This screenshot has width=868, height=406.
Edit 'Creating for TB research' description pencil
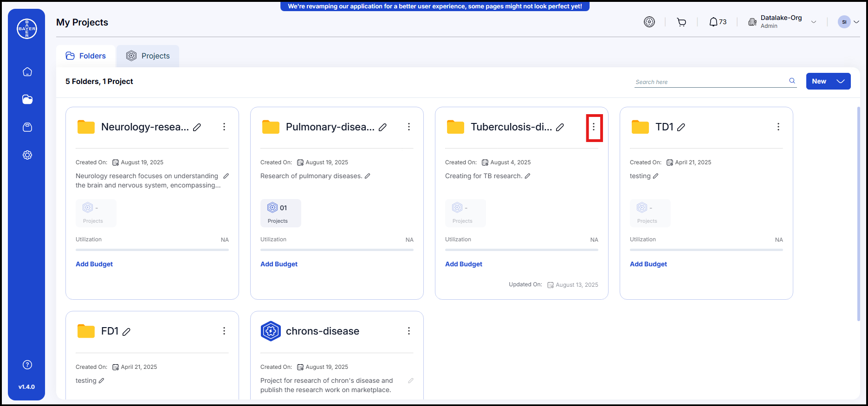[527, 176]
